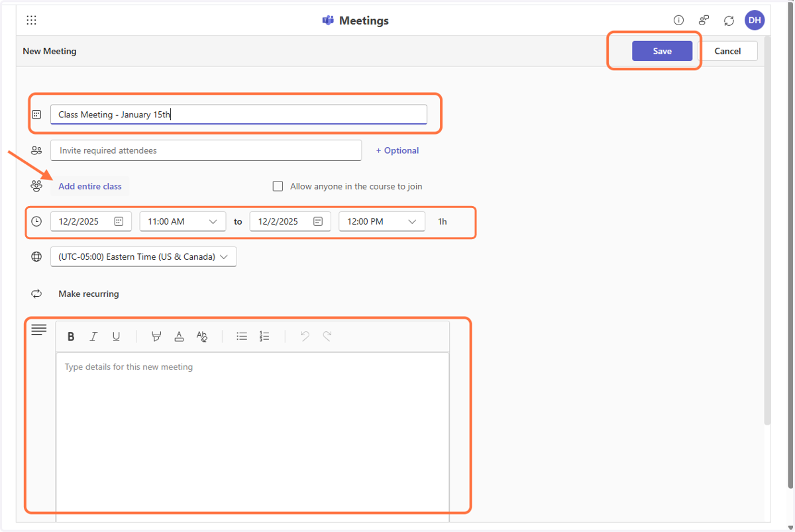Click the refresh icon in header

729,21
